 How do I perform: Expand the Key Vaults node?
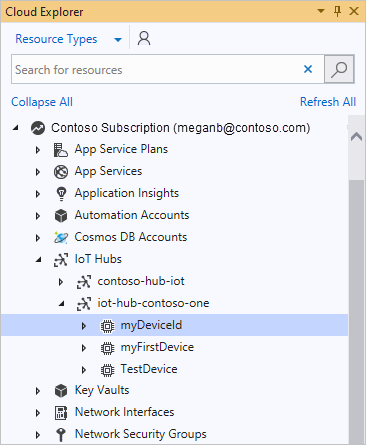(38, 391)
